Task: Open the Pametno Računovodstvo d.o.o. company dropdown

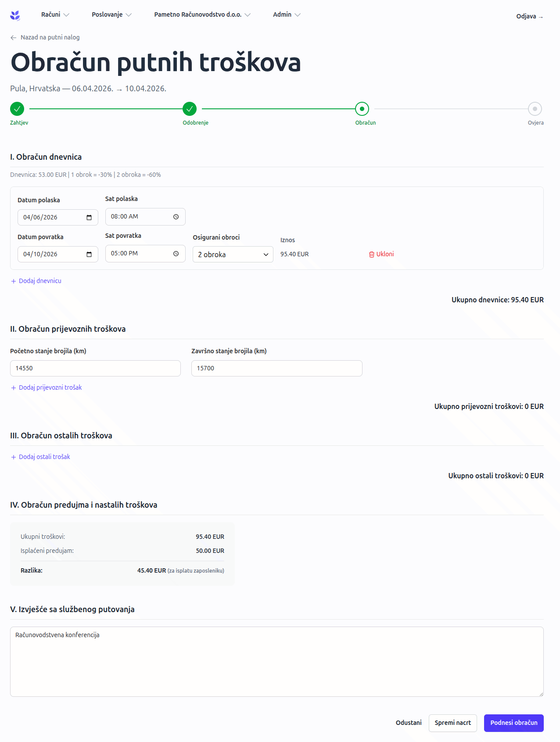Action: pos(202,14)
